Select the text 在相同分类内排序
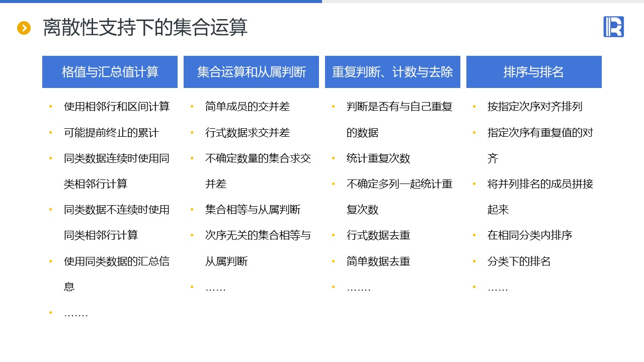This screenshot has height=362, width=644. pos(530,235)
